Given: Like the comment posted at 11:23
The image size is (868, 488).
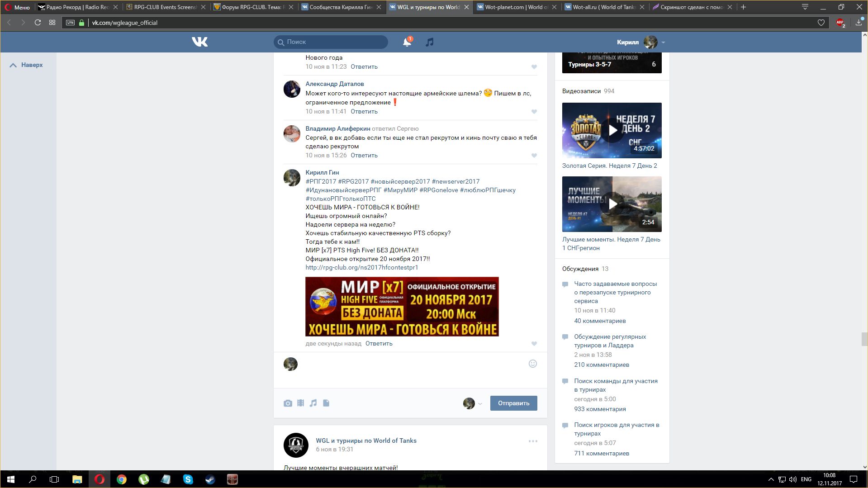Looking at the screenshot, I should (x=534, y=67).
